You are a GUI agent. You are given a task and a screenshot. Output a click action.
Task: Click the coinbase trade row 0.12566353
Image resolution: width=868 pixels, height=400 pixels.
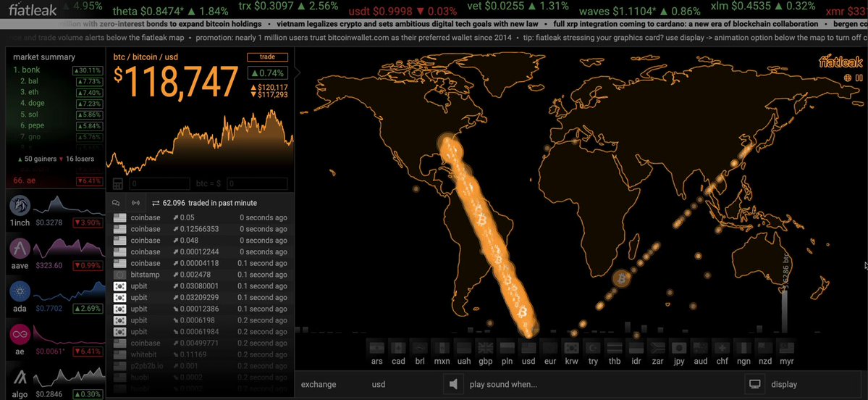point(200,229)
